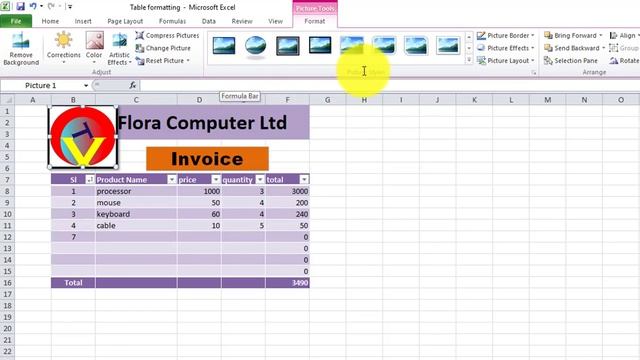Screen dimensions: 640x360
Task: Click the total cell showing 3490
Action: [287, 282]
